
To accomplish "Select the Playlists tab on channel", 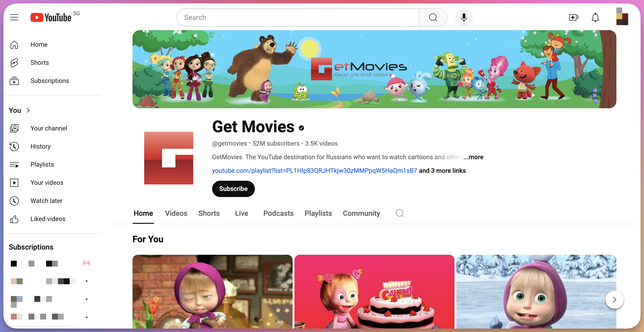I will (x=318, y=213).
